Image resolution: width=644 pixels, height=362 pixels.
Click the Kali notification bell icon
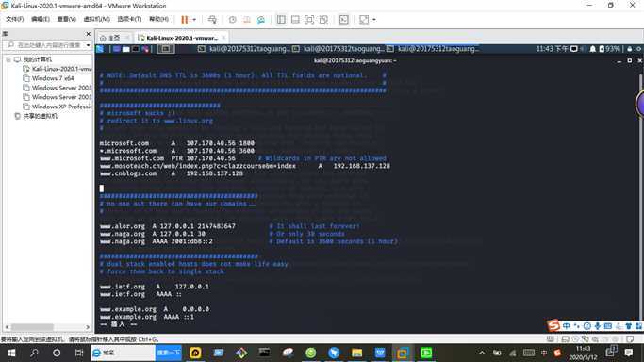(x=593, y=49)
